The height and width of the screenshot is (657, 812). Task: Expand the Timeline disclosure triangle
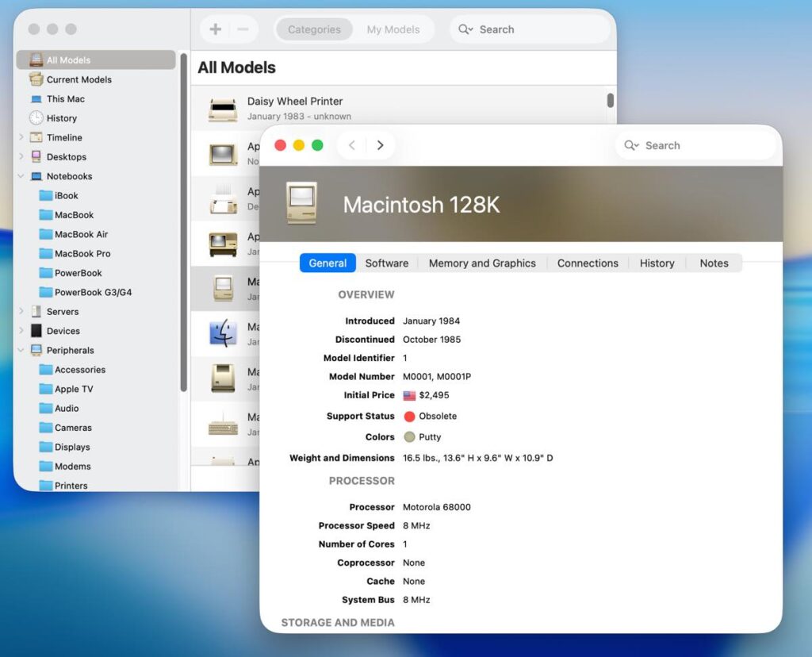[21, 137]
